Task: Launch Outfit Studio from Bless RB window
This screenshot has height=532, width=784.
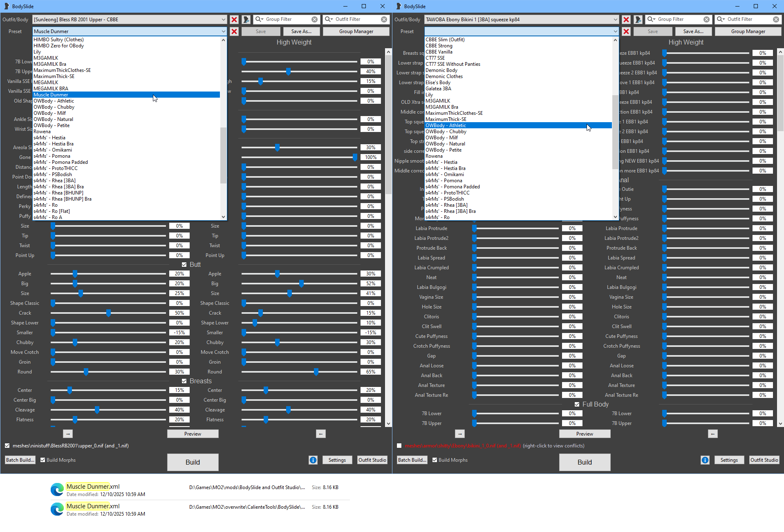Action: coord(372,460)
